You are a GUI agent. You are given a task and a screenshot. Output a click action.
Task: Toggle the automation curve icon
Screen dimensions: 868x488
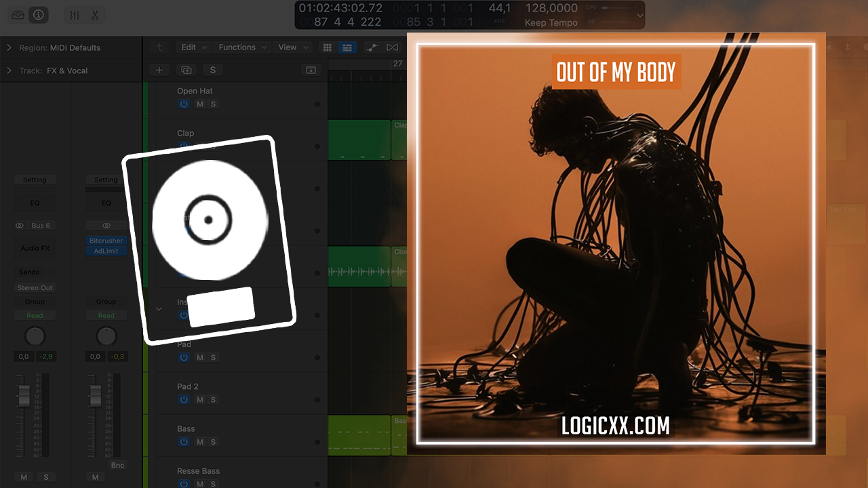pyautogui.click(x=371, y=47)
